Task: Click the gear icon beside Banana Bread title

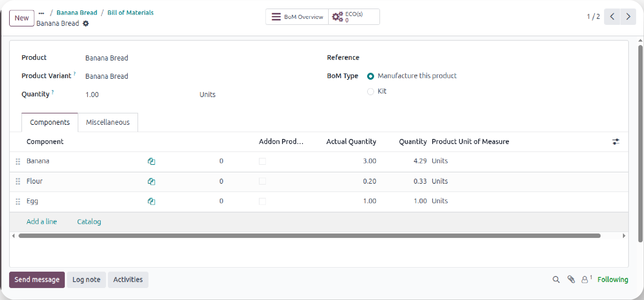Action: (x=86, y=24)
